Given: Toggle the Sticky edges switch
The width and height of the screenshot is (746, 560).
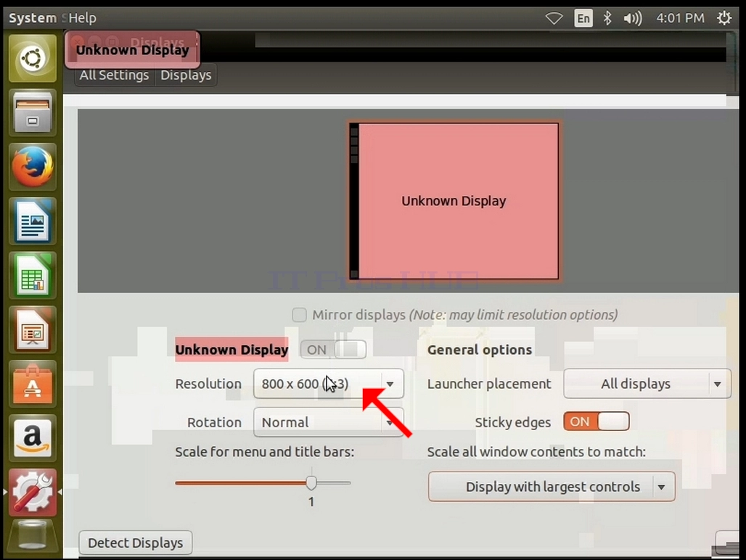Looking at the screenshot, I should point(596,421).
